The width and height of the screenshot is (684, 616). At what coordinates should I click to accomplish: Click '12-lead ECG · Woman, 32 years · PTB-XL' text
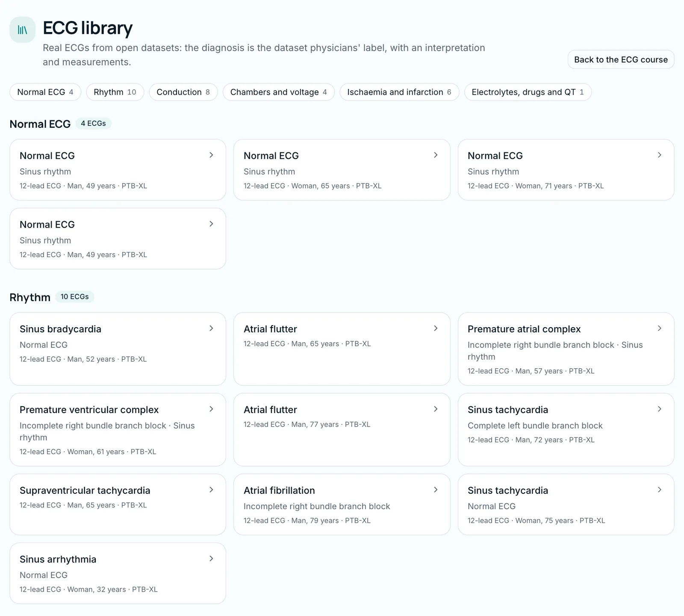88,590
